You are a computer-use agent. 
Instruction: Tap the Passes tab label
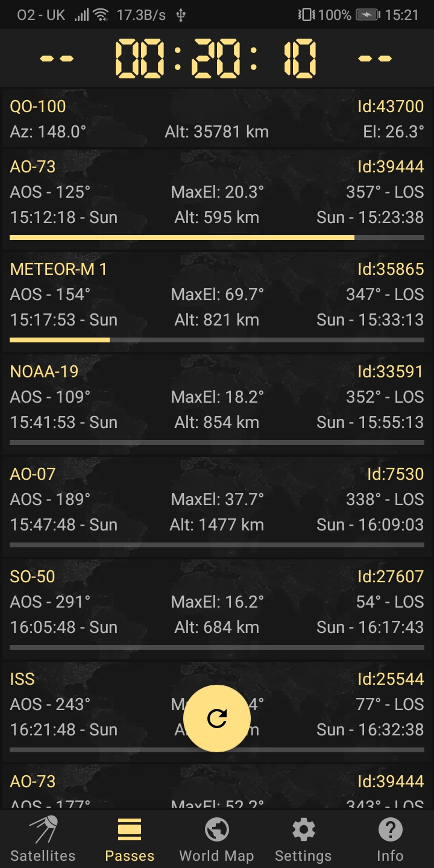pos(130,856)
